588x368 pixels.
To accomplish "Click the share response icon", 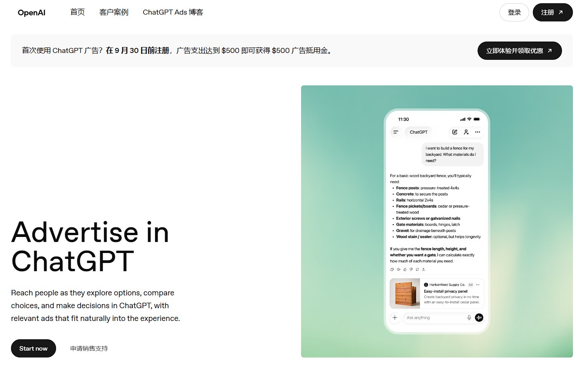I will pos(424,269).
